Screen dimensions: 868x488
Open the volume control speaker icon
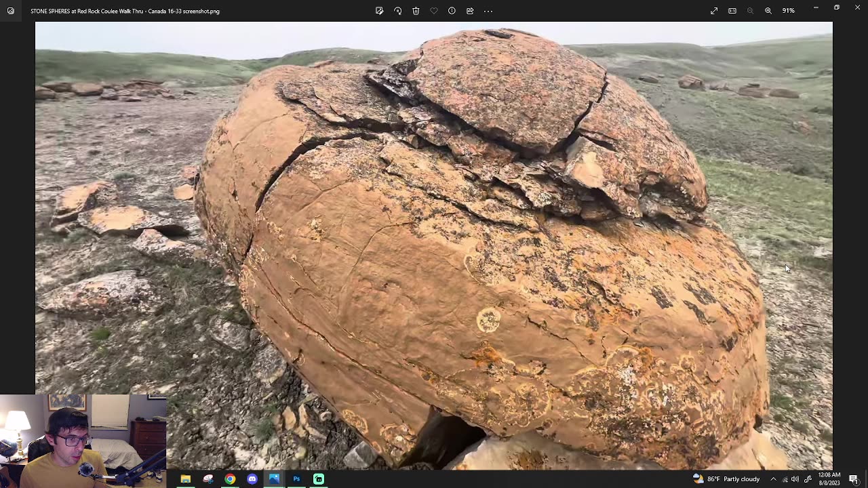click(x=795, y=479)
